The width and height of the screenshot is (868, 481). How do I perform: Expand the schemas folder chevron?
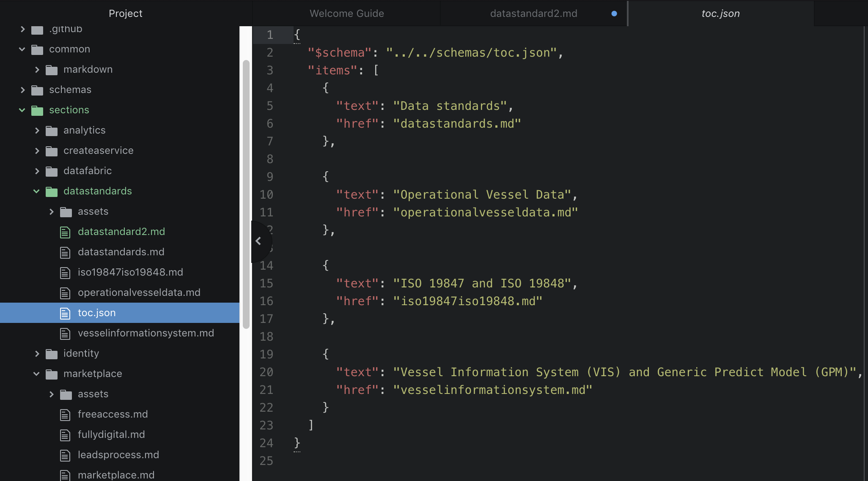pyautogui.click(x=22, y=90)
